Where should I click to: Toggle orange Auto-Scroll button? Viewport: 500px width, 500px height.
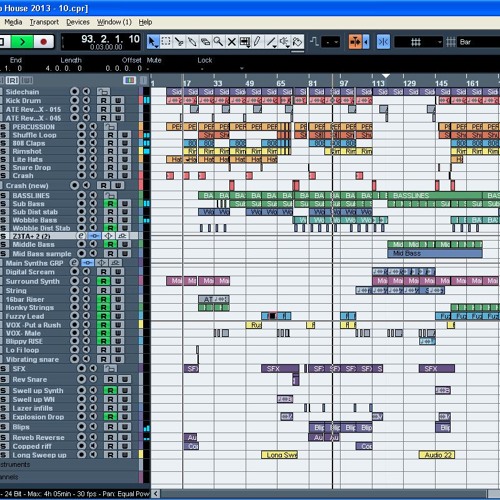click(x=355, y=42)
